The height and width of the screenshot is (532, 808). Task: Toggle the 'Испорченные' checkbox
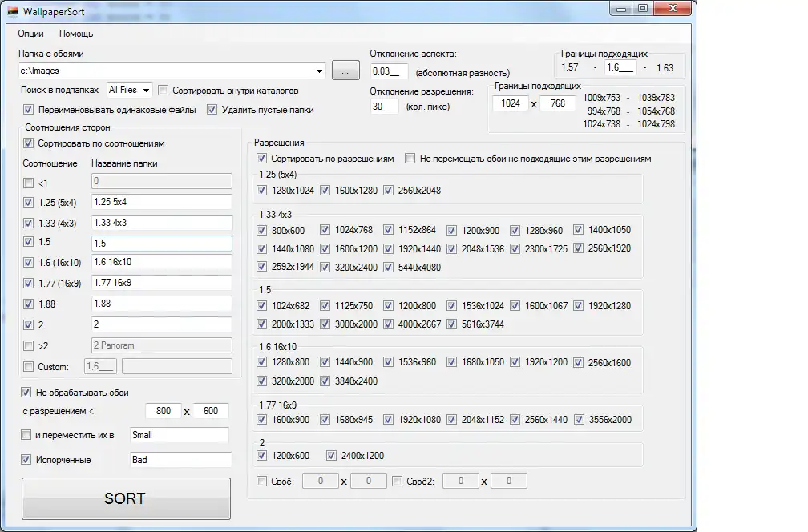click(x=26, y=459)
